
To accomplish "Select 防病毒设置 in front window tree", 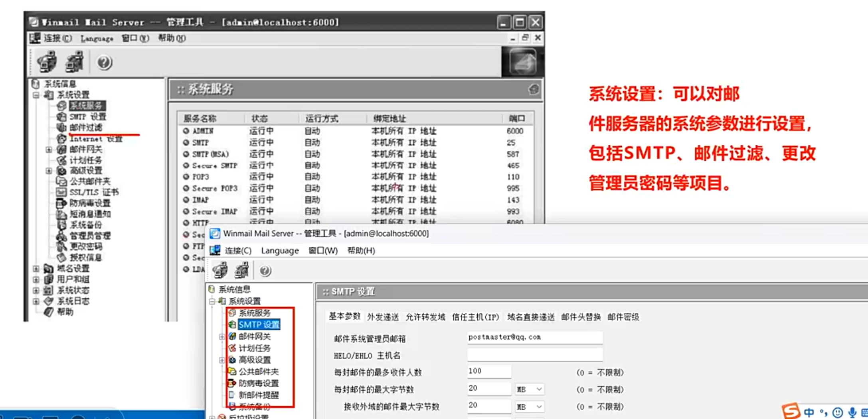I will [259, 383].
